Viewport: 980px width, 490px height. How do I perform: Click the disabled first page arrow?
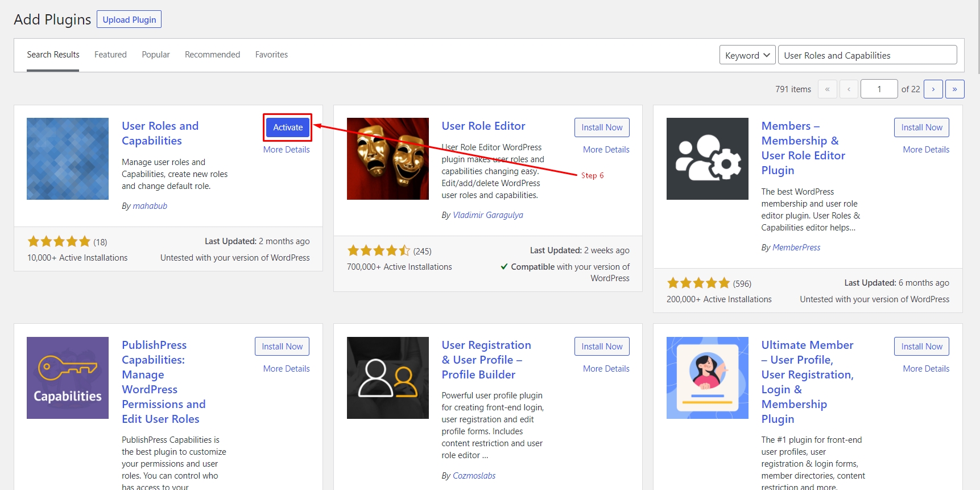pyautogui.click(x=827, y=89)
